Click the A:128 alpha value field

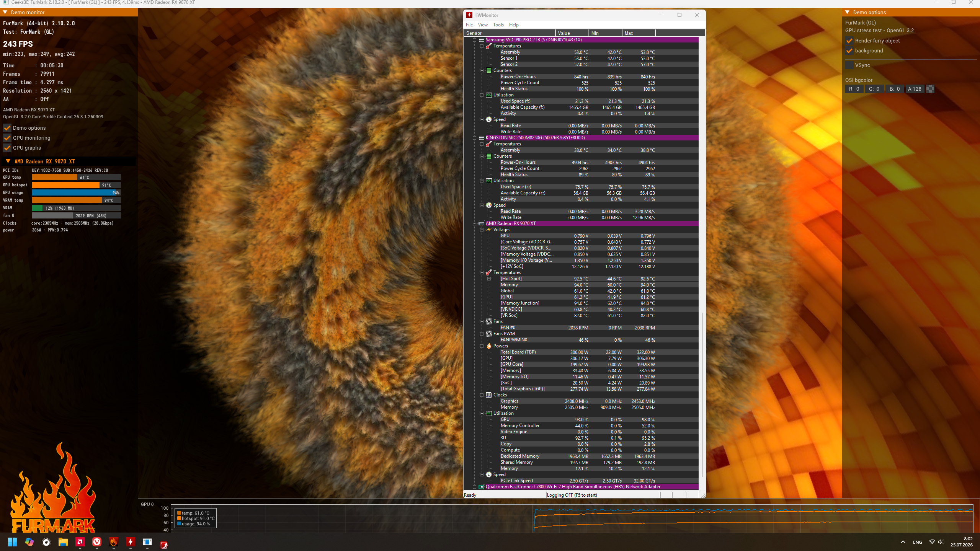pyautogui.click(x=915, y=89)
